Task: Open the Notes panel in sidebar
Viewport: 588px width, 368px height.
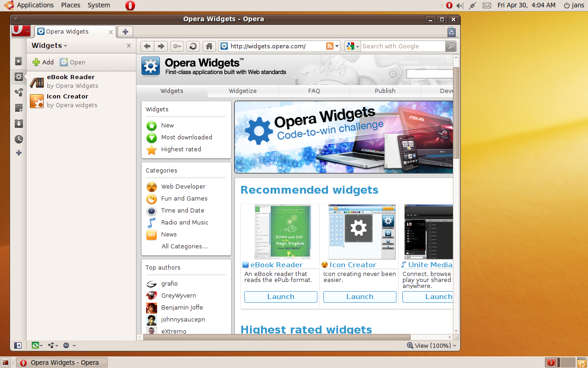Action: pyautogui.click(x=18, y=108)
